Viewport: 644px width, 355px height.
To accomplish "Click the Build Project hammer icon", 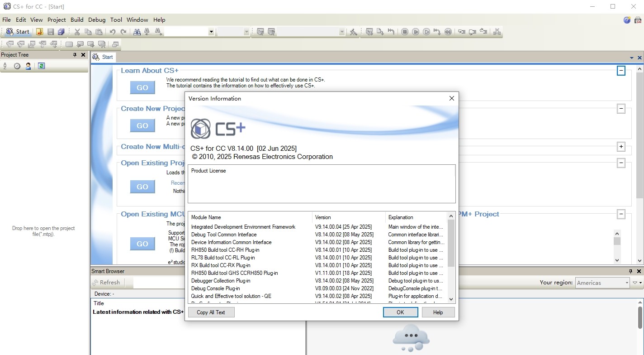I will [x=354, y=32].
